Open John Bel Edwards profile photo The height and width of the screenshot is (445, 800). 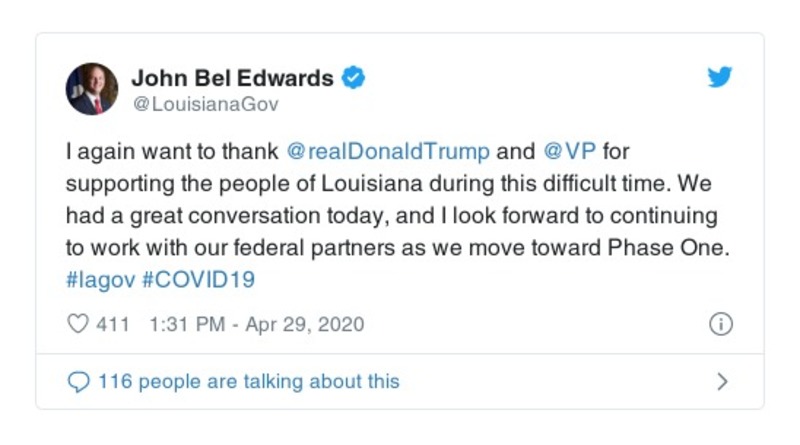92,90
